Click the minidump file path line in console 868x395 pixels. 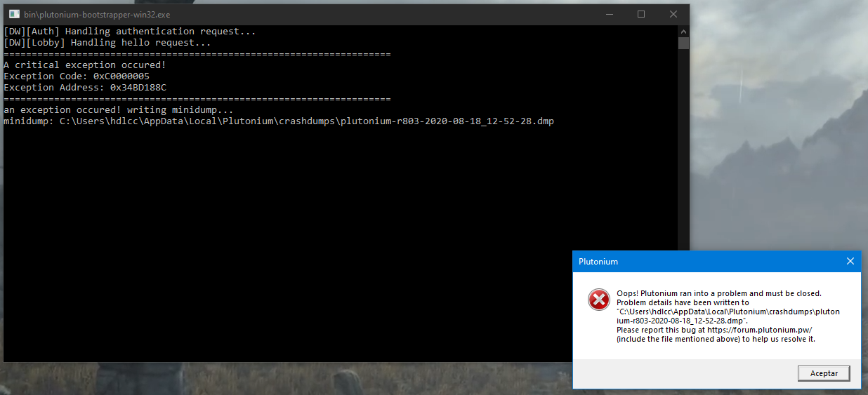pos(279,121)
